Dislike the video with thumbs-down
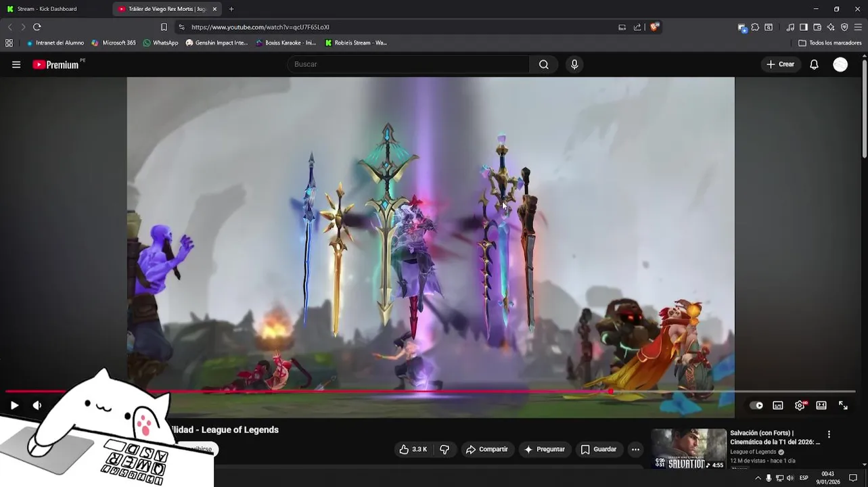 point(444,449)
